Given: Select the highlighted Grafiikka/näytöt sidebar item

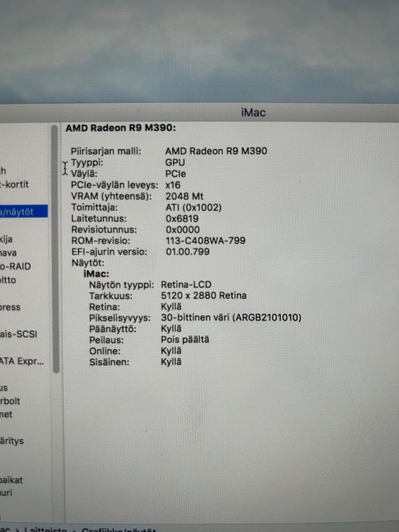Looking at the screenshot, I should pyautogui.click(x=24, y=212).
